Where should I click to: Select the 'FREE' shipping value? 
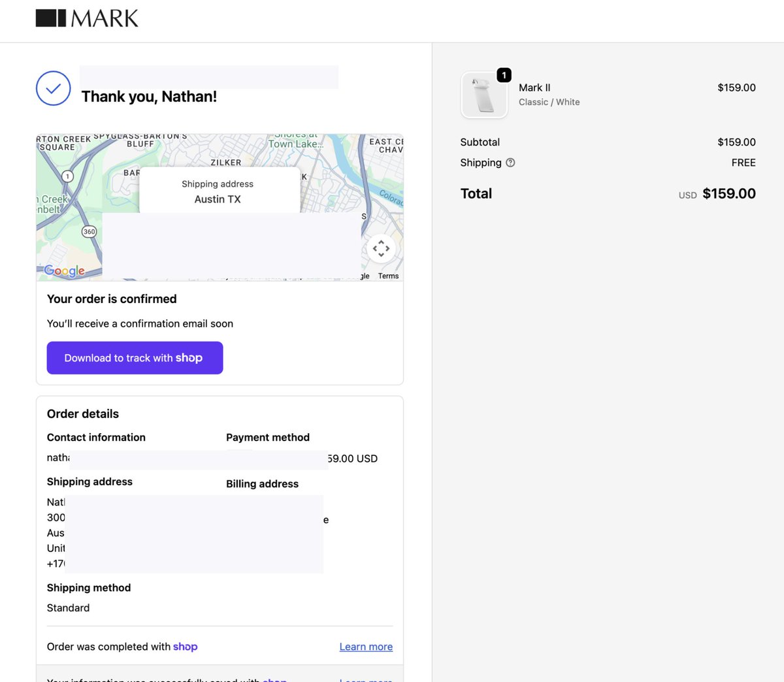click(x=743, y=163)
